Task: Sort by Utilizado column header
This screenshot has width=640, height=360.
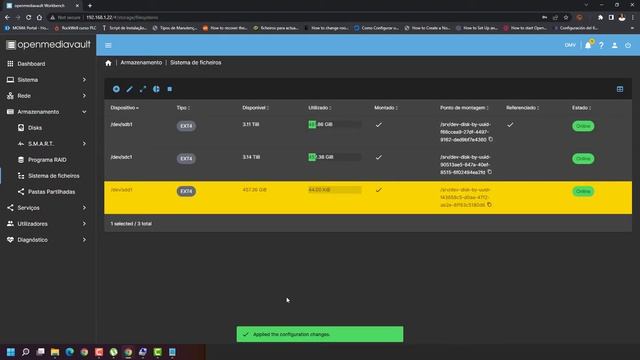Action: click(320, 108)
